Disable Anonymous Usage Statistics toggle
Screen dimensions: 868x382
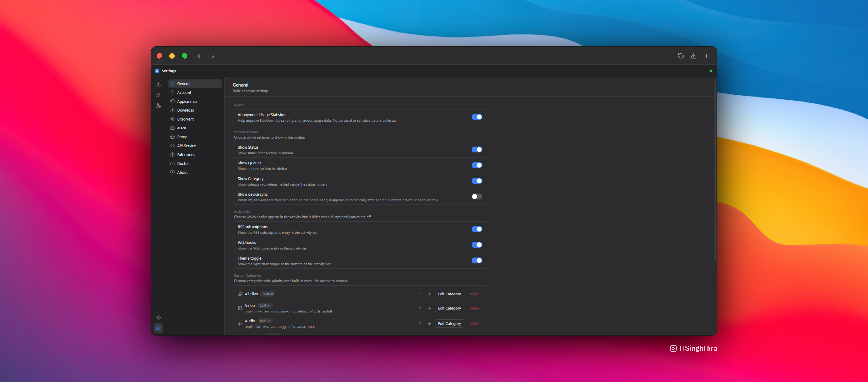477,117
